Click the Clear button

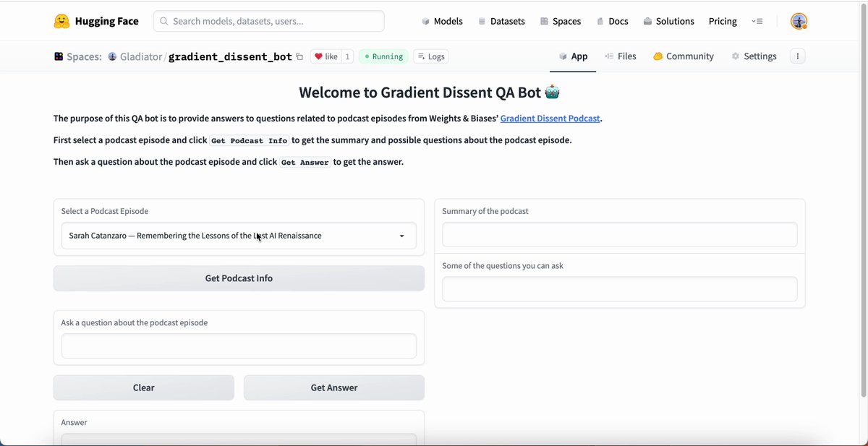[144, 387]
